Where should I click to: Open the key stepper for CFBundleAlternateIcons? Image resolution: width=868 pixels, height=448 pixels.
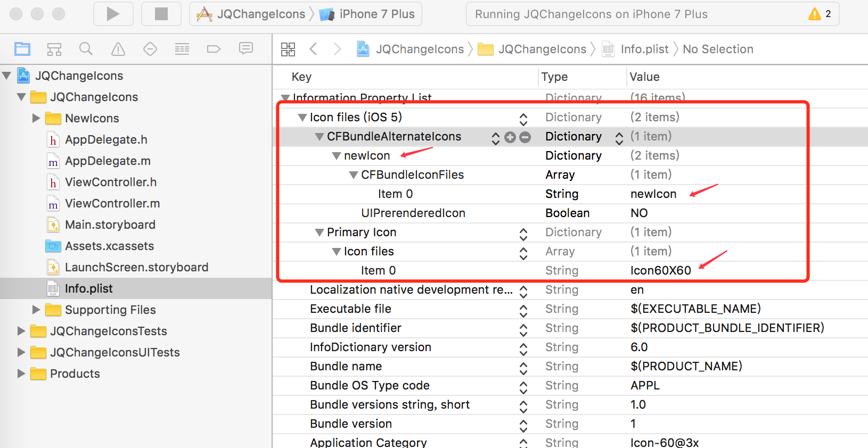(496, 138)
